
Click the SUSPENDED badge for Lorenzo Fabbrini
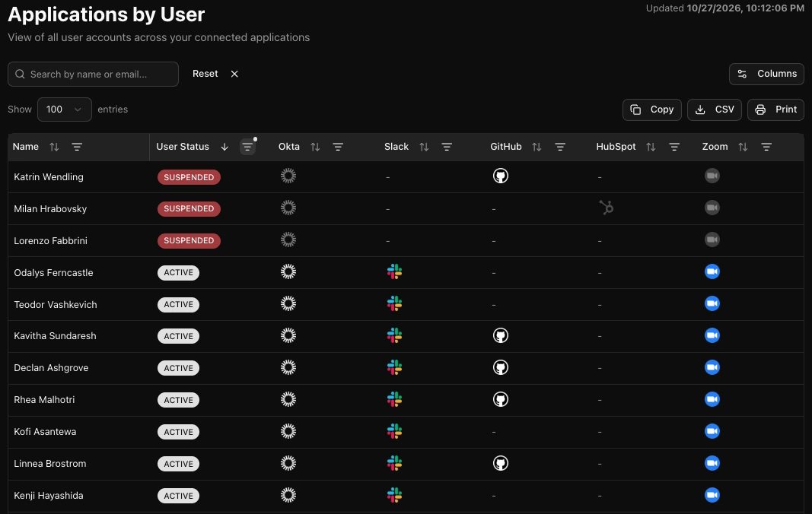pos(189,241)
